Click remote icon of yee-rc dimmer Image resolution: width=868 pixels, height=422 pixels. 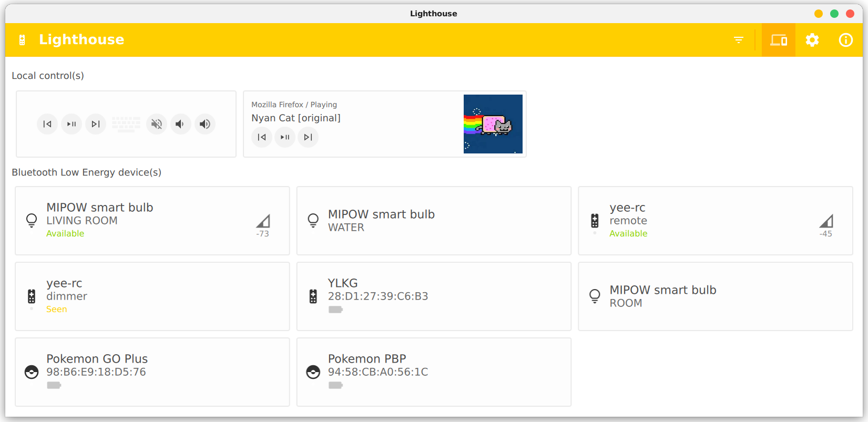tap(32, 296)
